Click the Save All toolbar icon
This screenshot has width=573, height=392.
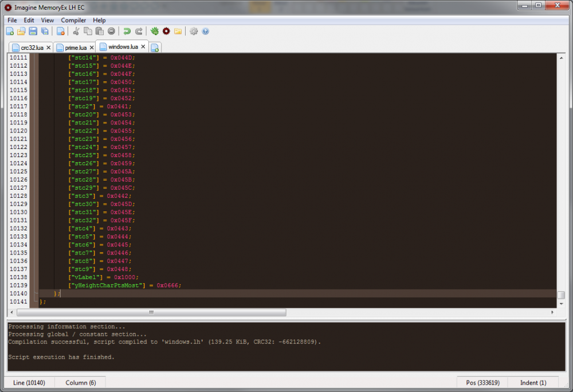click(x=45, y=32)
